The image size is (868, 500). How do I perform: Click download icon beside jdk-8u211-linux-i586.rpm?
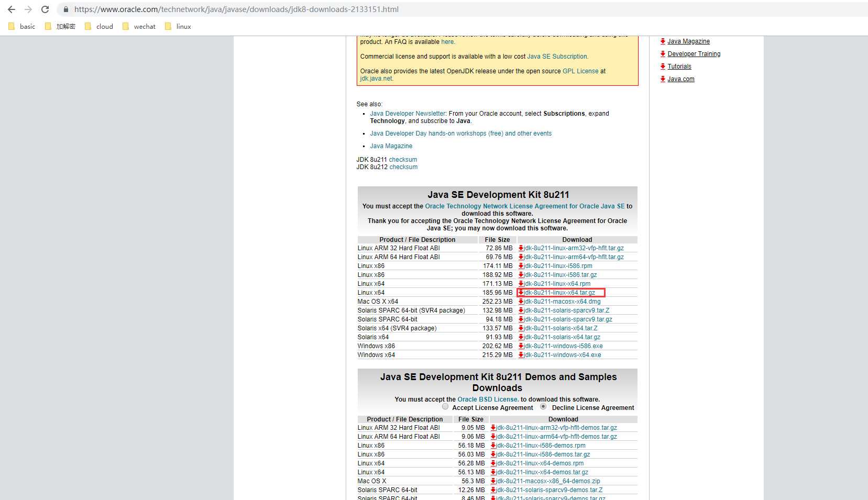(x=521, y=266)
